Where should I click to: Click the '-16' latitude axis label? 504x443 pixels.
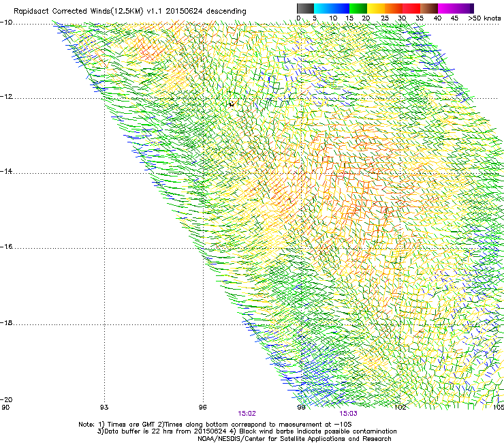pyautogui.click(x=6, y=247)
